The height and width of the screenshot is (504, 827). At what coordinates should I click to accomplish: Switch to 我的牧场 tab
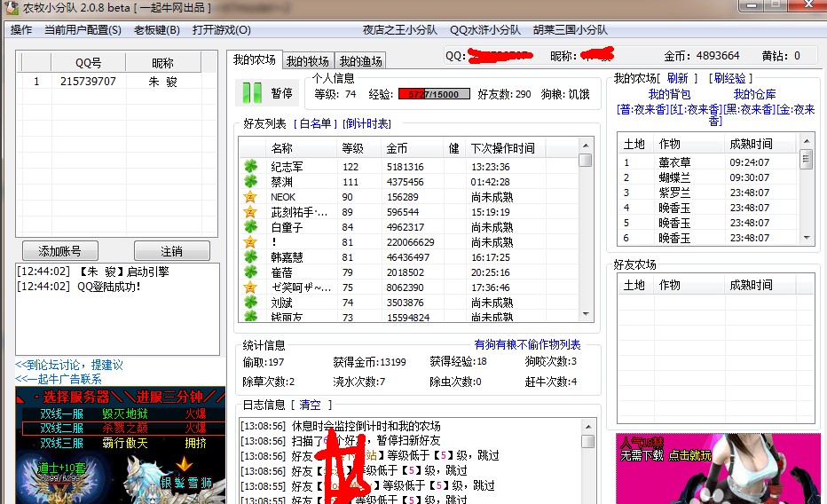click(308, 61)
